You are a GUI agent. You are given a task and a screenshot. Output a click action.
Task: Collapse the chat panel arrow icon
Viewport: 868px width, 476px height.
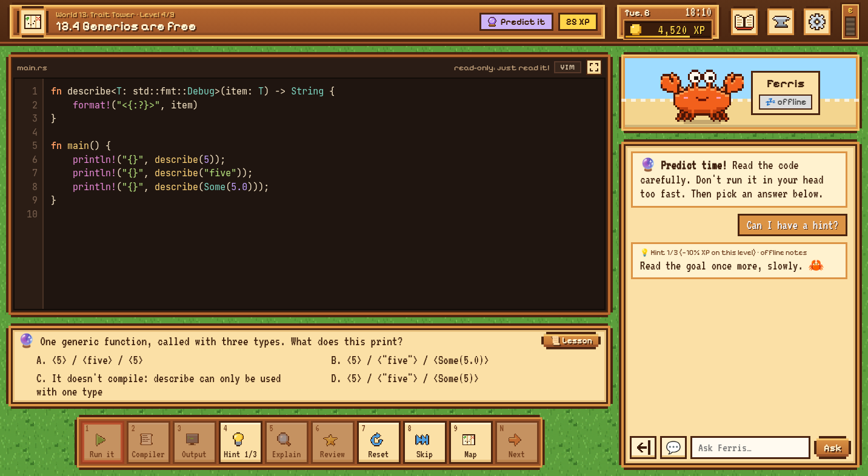[x=643, y=448]
